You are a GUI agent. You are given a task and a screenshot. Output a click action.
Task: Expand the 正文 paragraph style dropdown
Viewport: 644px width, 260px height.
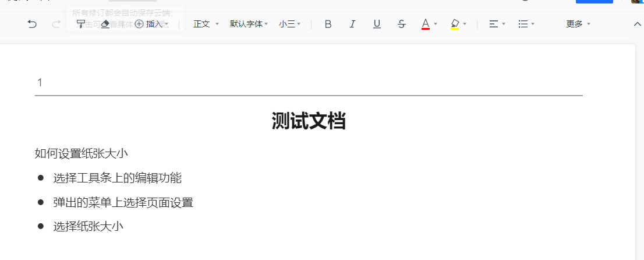coord(206,24)
